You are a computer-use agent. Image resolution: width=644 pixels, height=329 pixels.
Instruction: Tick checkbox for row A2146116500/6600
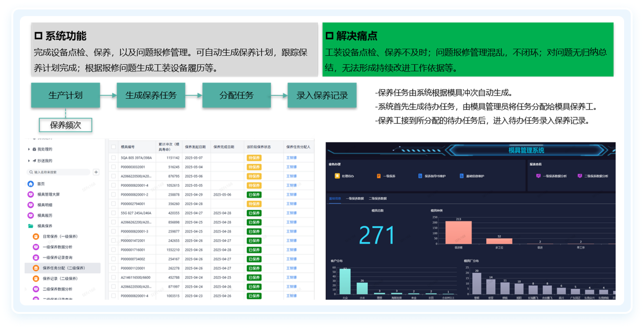coord(113,277)
